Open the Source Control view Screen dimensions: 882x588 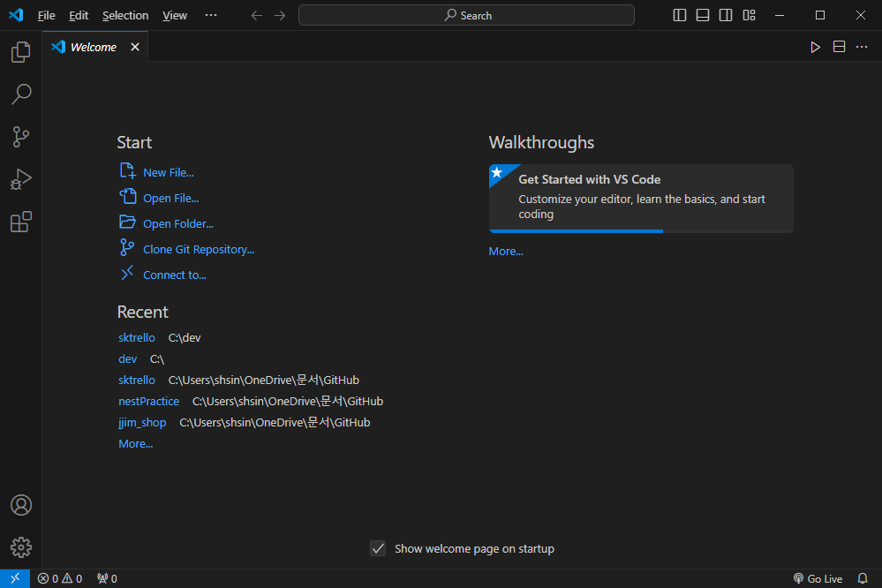20,137
